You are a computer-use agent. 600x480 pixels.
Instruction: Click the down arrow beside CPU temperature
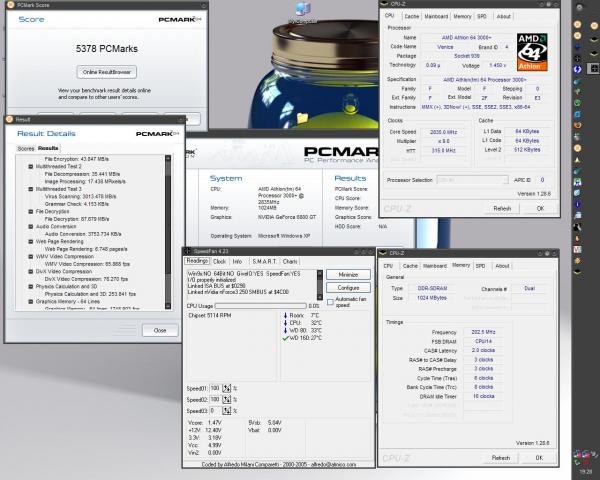pyautogui.click(x=285, y=323)
